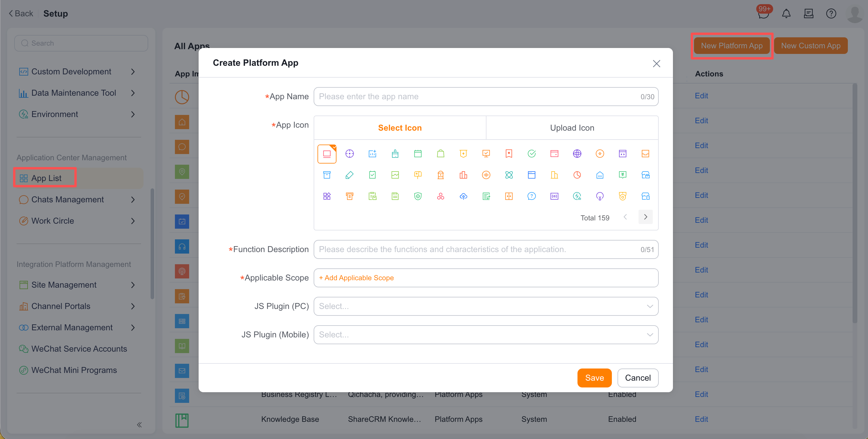This screenshot has width=868, height=439.
Task: Pick the blue cloud upload icon
Action: (463, 196)
